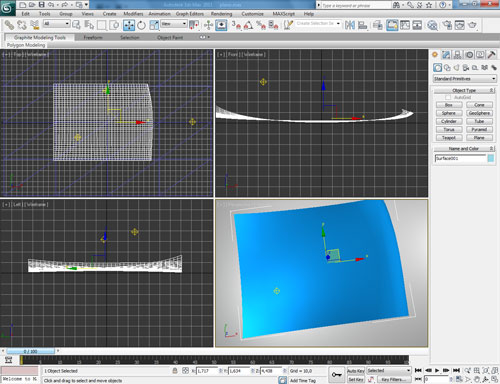Image resolution: width=500 pixels, height=384 pixels.
Task: Click the Mirror tool icon
Action: tap(350, 25)
